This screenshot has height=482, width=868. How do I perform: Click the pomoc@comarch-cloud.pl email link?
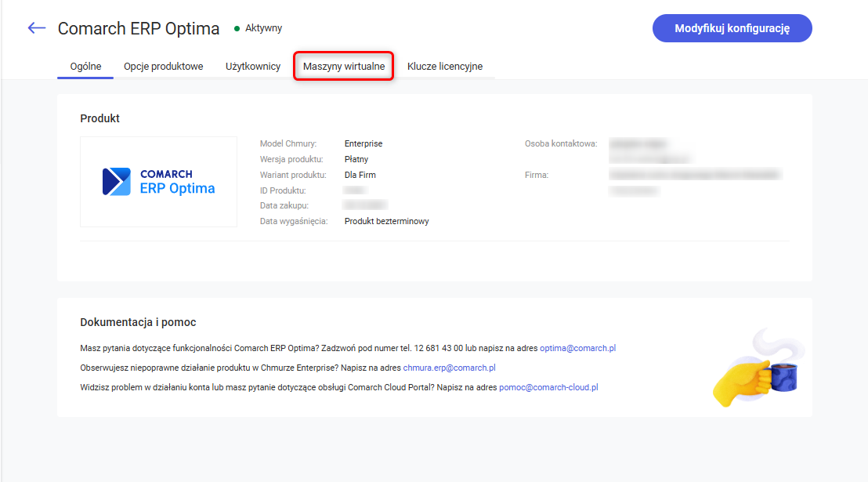(x=548, y=388)
